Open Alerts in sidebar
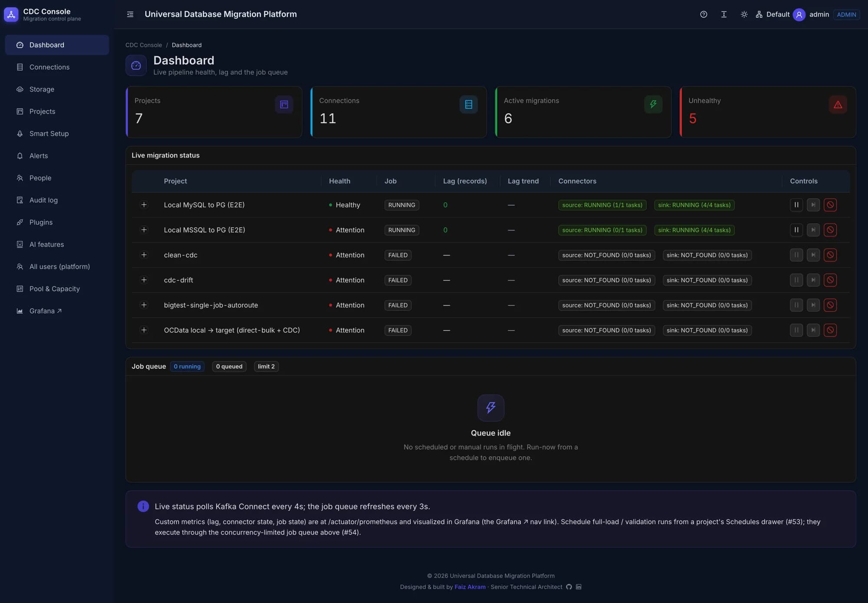This screenshot has width=868, height=603. coord(57,156)
